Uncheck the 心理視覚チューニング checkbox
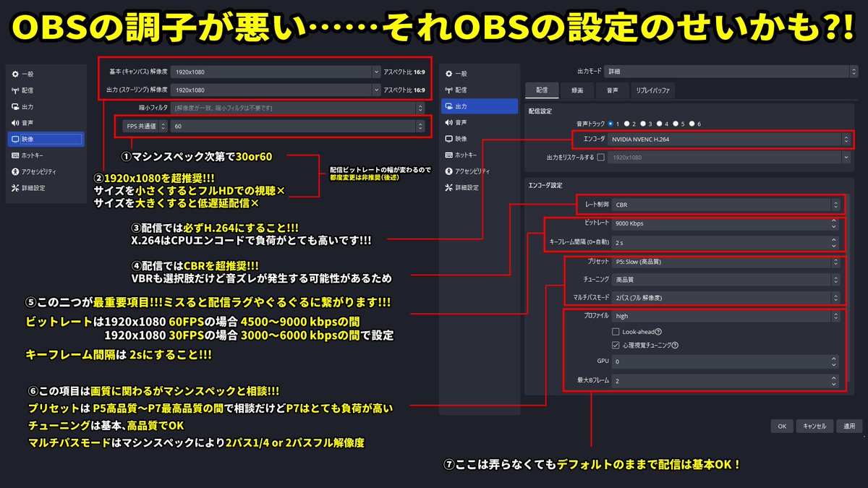 (x=616, y=346)
